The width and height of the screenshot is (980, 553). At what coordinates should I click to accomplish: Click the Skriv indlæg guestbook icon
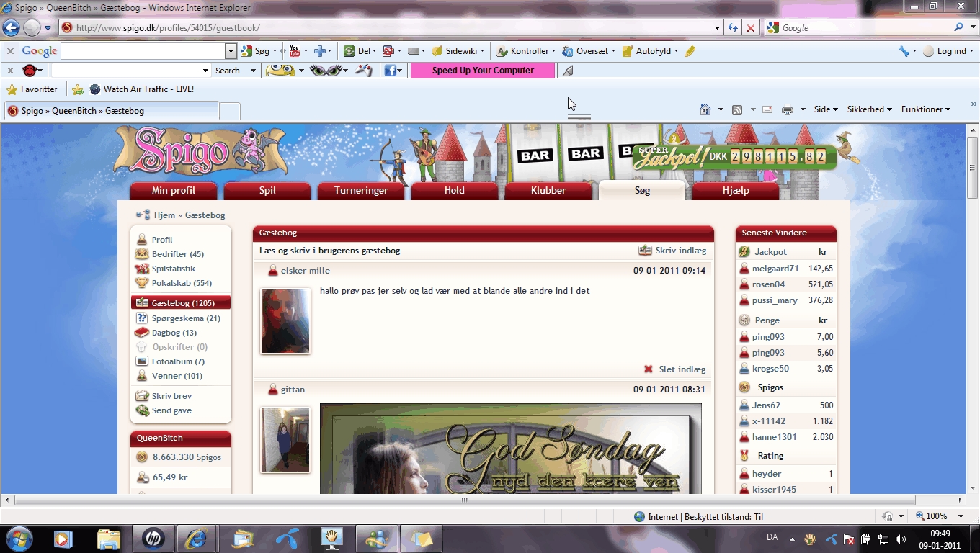click(x=645, y=251)
